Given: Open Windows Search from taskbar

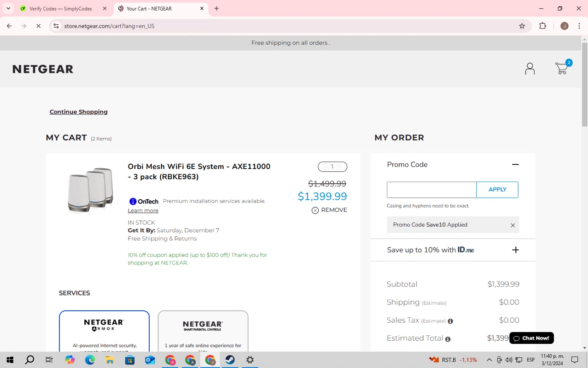Looking at the screenshot, I should (29, 360).
